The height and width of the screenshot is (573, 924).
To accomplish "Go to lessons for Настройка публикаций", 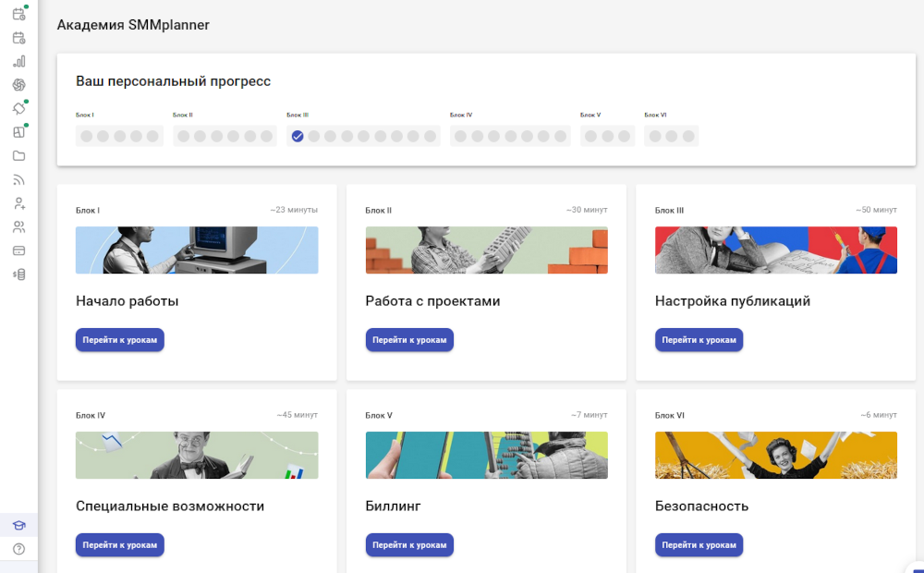I will 699,339.
